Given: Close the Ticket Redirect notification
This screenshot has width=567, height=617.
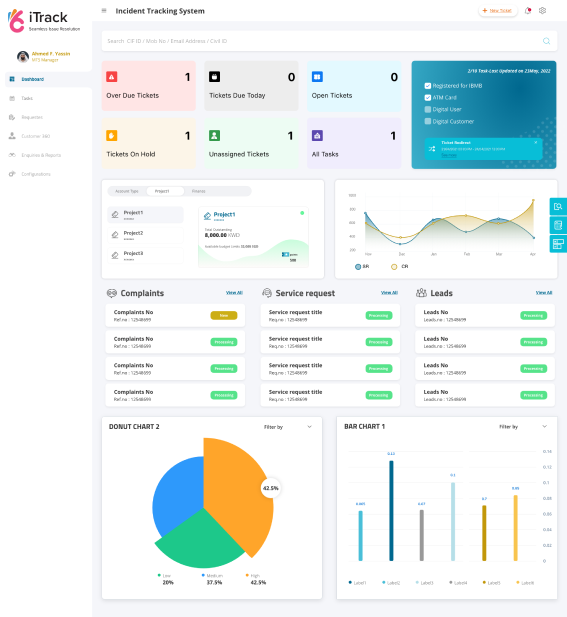Looking at the screenshot, I should 536,142.
